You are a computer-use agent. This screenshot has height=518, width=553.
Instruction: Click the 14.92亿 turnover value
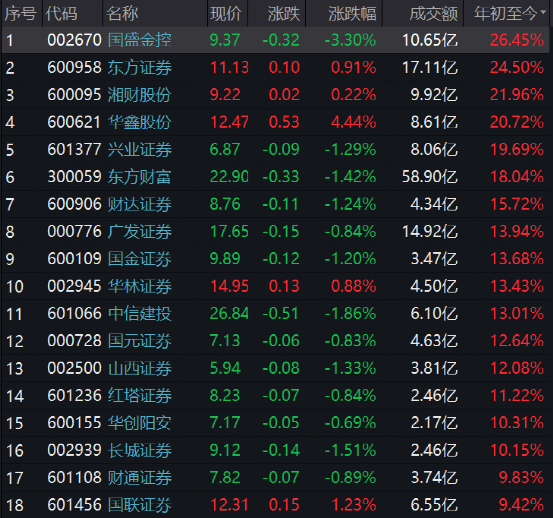click(x=430, y=231)
